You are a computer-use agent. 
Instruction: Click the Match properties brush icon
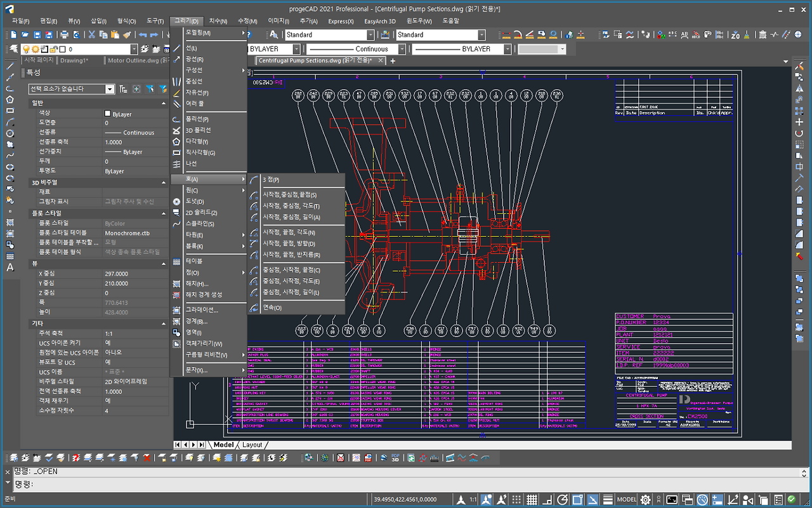(126, 35)
